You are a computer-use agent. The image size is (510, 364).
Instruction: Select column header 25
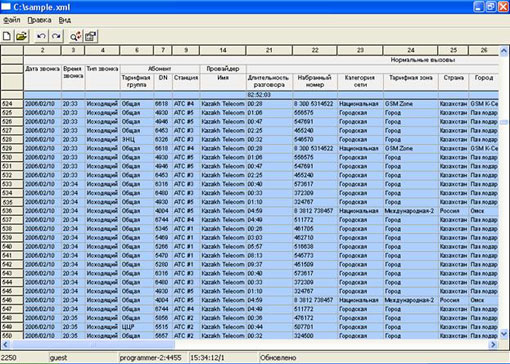[x=453, y=50]
